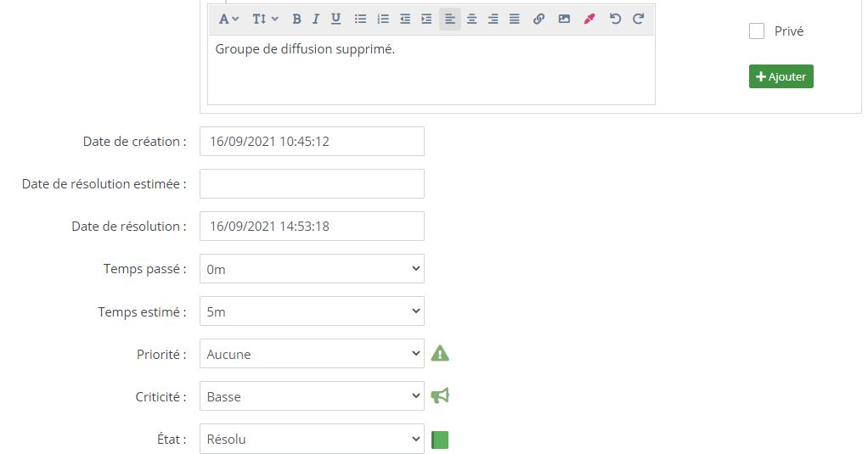
Task: Toggle bold formatting
Action: (x=296, y=20)
